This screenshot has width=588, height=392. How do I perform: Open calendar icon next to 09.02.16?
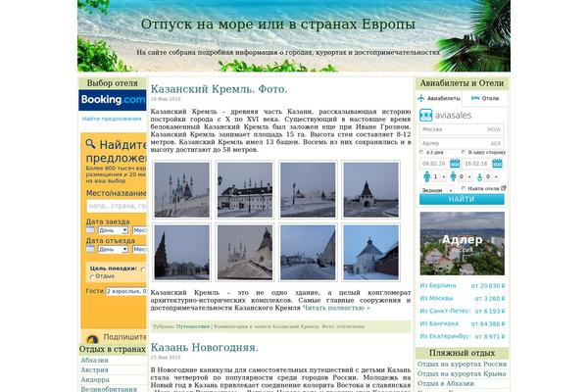pyautogui.click(x=455, y=164)
